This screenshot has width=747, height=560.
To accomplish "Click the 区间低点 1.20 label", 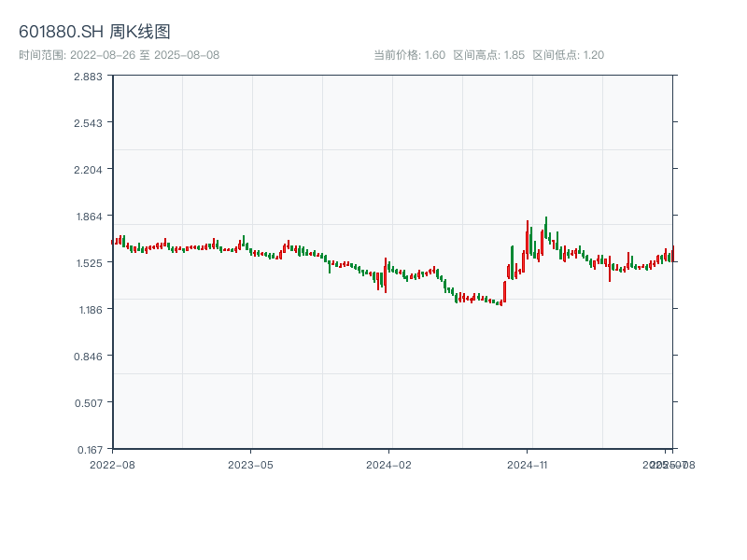I will (x=568, y=55).
